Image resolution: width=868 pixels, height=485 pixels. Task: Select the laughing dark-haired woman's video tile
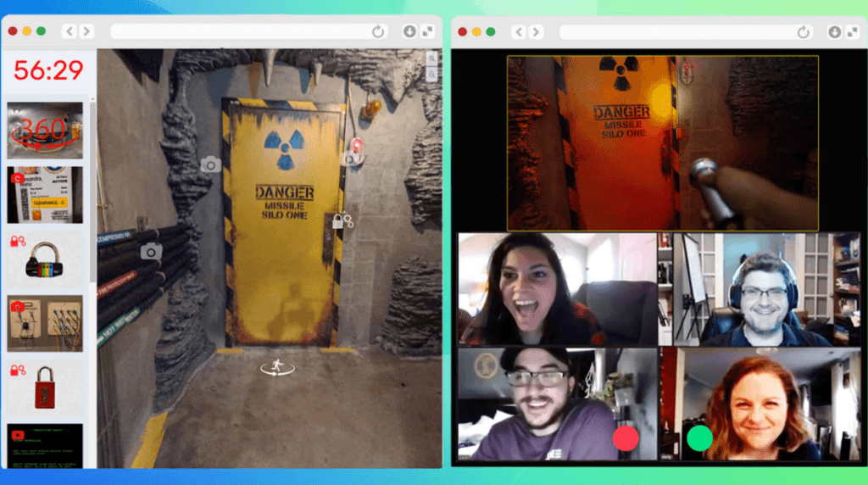click(x=558, y=289)
